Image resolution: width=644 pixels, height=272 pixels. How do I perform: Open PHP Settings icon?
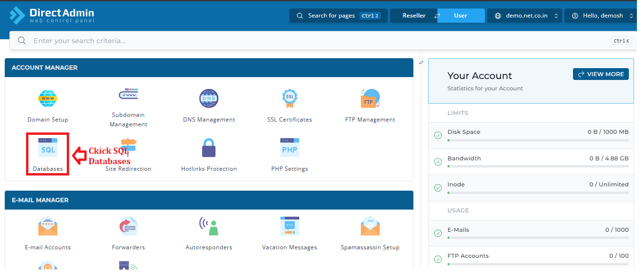(x=289, y=148)
